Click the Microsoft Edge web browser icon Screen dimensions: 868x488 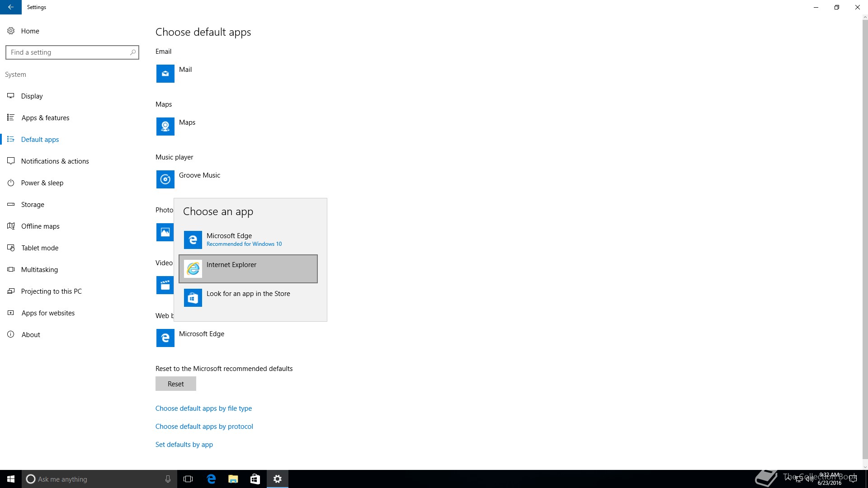pyautogui.click(x=165, y=338)
